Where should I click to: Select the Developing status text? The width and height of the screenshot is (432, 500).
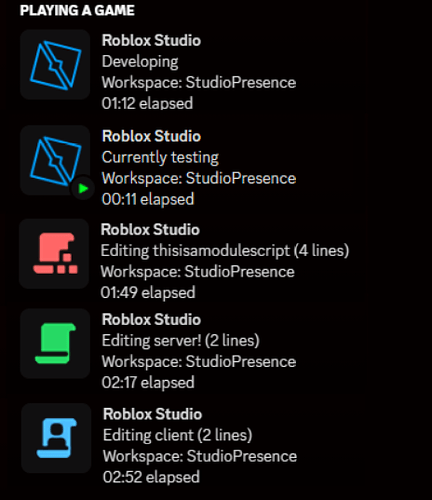pyautogui.click(x=140, y=62)
